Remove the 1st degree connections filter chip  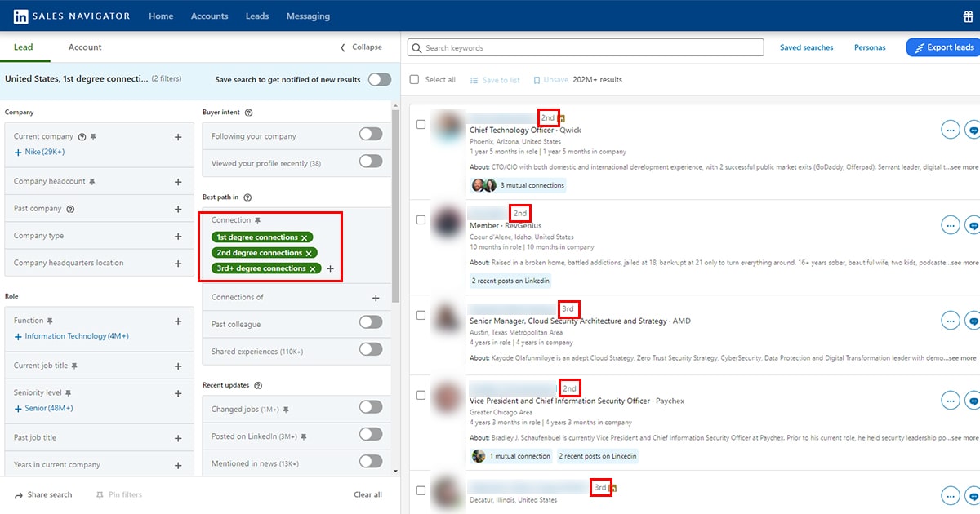[305, 237]
